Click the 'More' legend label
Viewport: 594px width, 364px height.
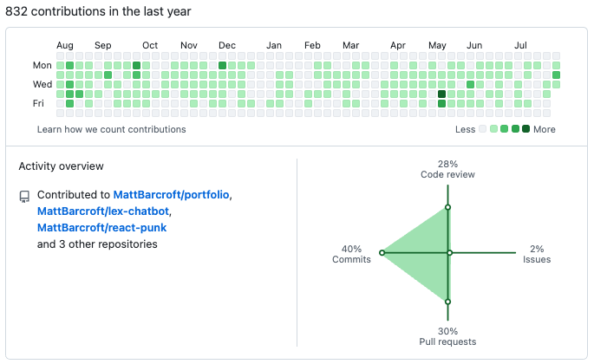pos(545,129)
